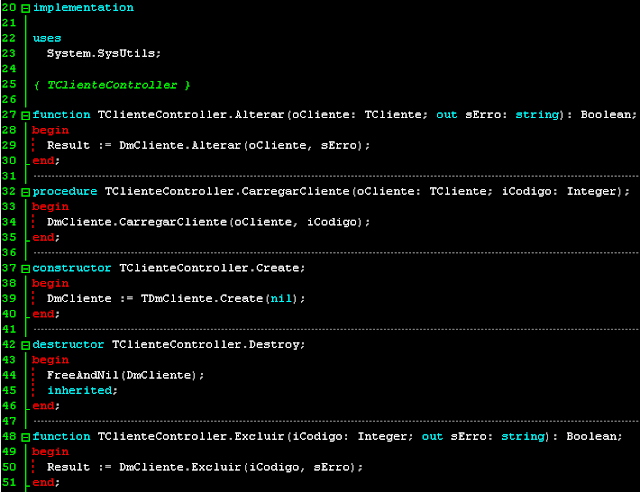Click the 'destructor' keyword
640x492 pixels.
pyautogui.click(x=68, y=345)
